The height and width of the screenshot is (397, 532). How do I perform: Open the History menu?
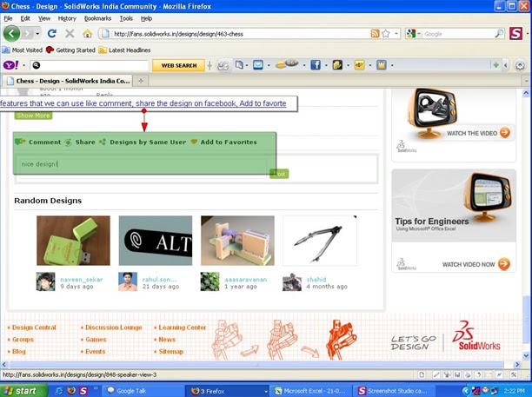pyautogui.click(x=67, y=18)
